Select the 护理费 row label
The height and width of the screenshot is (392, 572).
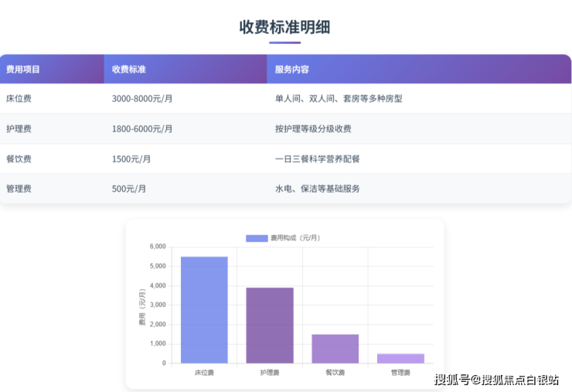19,129
